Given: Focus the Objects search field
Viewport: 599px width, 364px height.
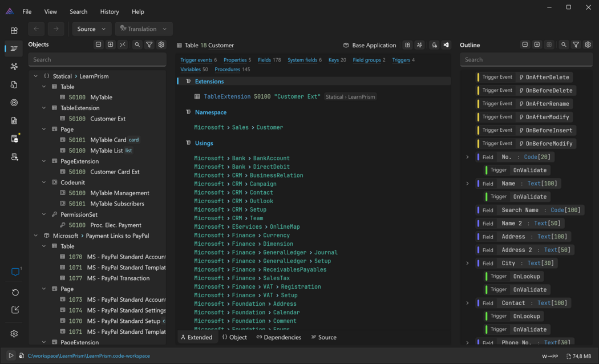Looking at the screenshot, I should click(98, 59).
